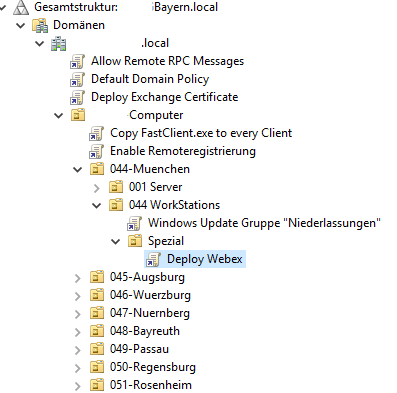Select Deploy Exchange Certificate policy

click(x=165, y=97)
